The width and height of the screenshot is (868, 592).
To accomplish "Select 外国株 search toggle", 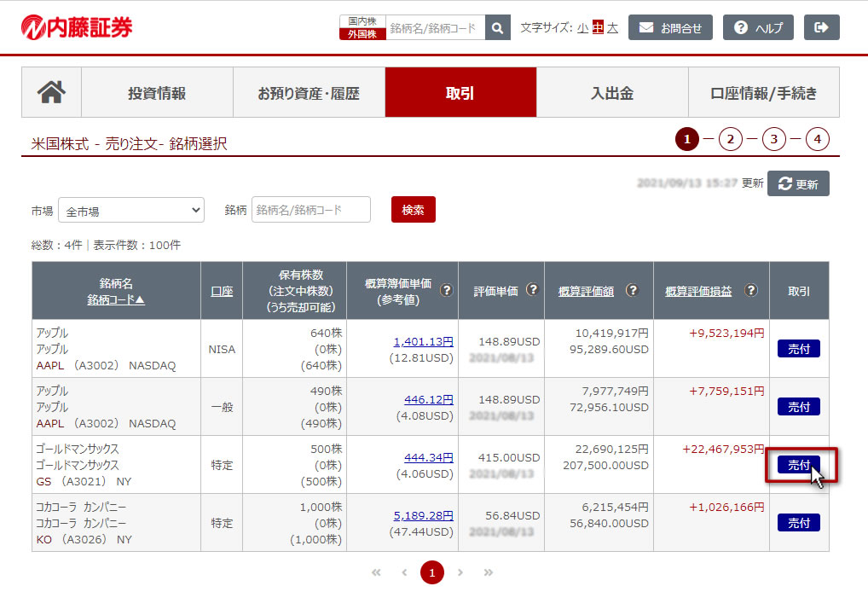I will (362, 34).
